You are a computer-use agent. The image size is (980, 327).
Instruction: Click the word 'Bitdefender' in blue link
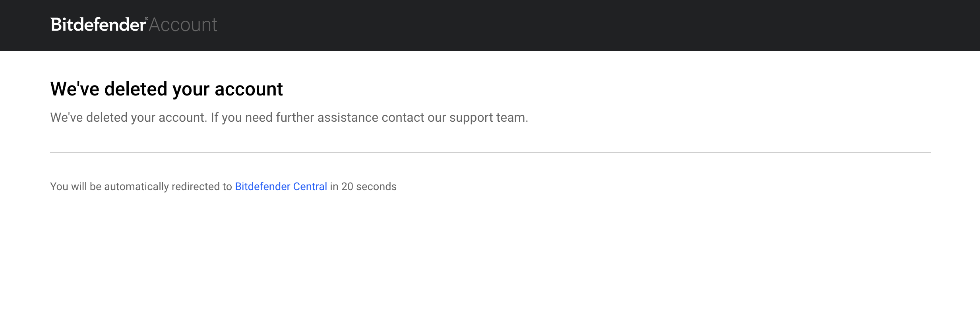263,187
